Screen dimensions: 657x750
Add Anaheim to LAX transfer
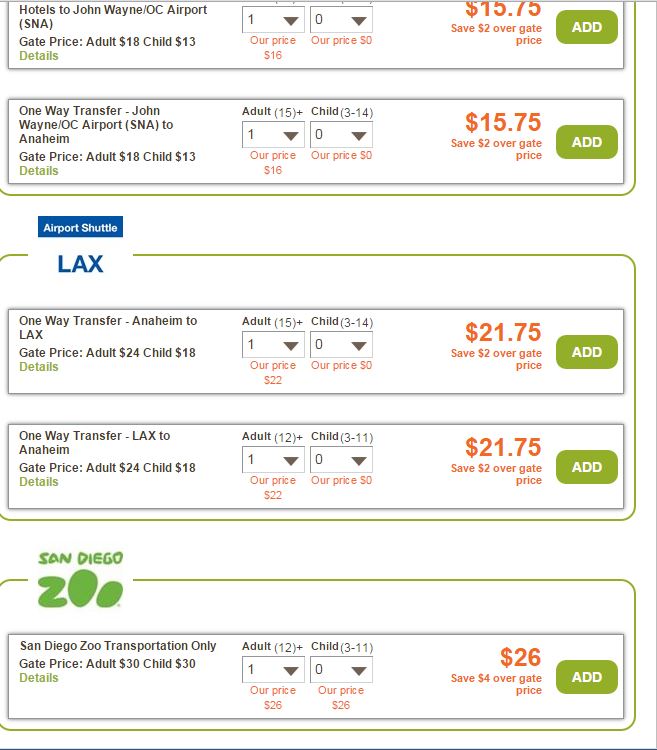coord(586,352)
